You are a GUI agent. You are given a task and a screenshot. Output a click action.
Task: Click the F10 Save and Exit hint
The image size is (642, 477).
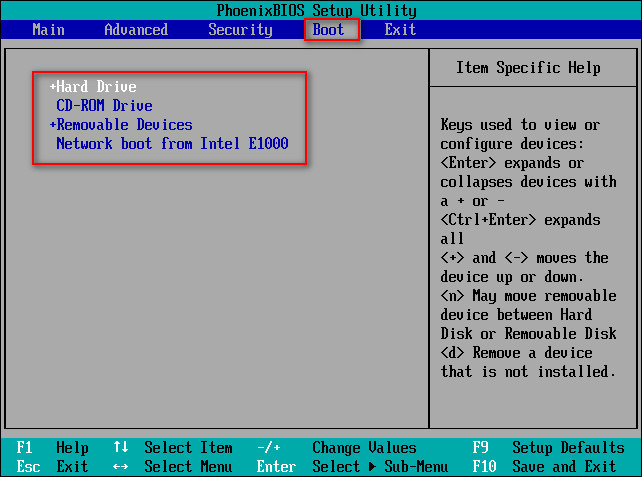pyautogui.click(x=545, y=466)
